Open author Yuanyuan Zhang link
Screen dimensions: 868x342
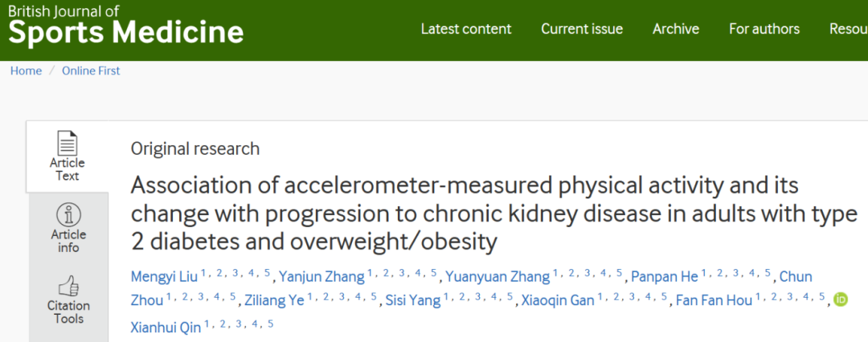497,276
